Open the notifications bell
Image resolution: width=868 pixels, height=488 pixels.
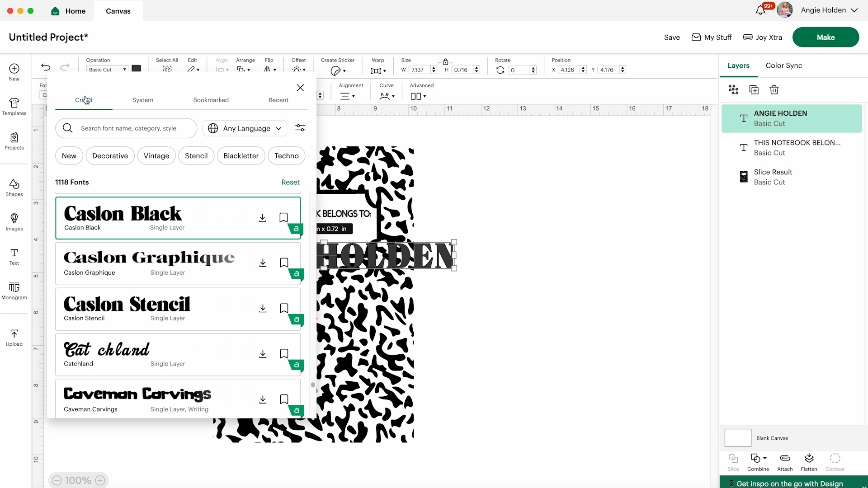pyautogui.click(x=760, y=10)
